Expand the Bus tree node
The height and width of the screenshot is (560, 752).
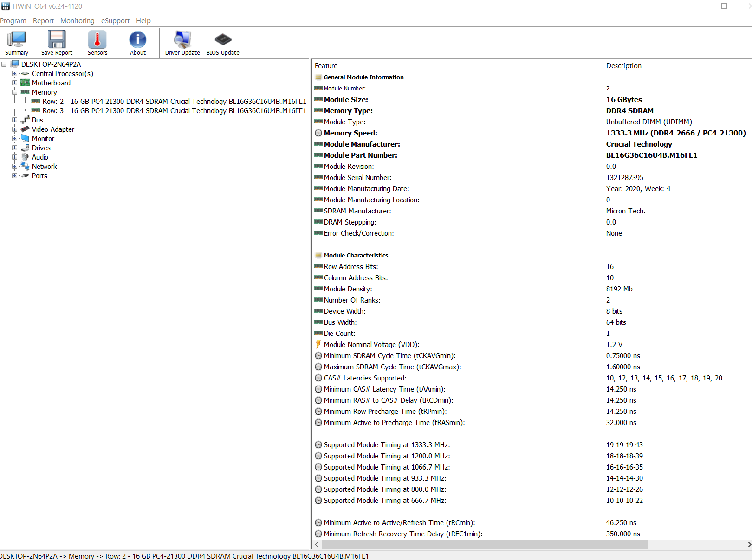click(14, 120)
